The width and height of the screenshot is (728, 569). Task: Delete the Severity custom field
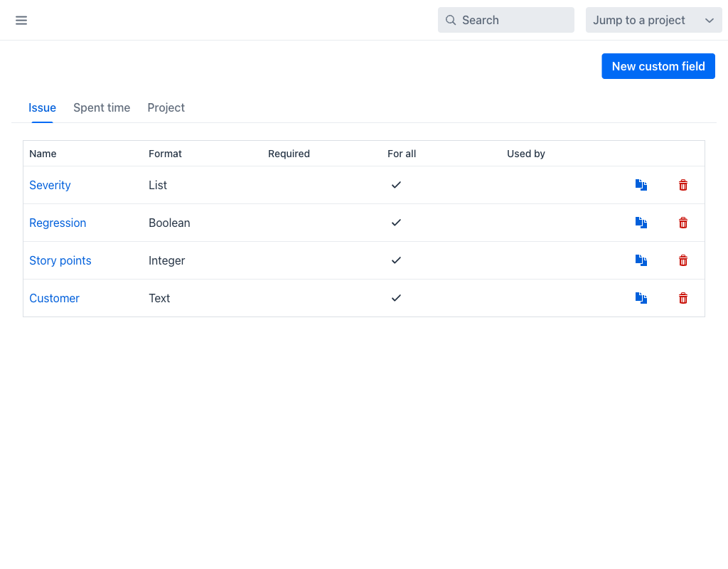coord(683,185)
